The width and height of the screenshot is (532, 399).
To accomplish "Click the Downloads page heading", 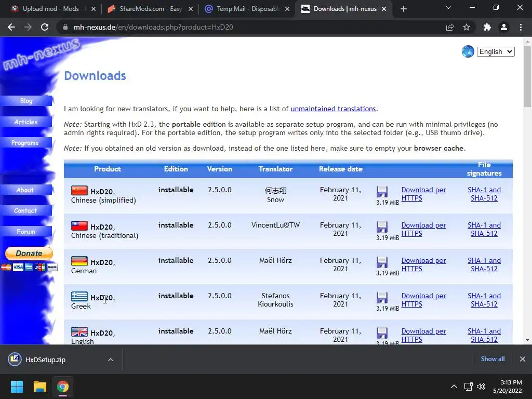I will coord(95,76).
